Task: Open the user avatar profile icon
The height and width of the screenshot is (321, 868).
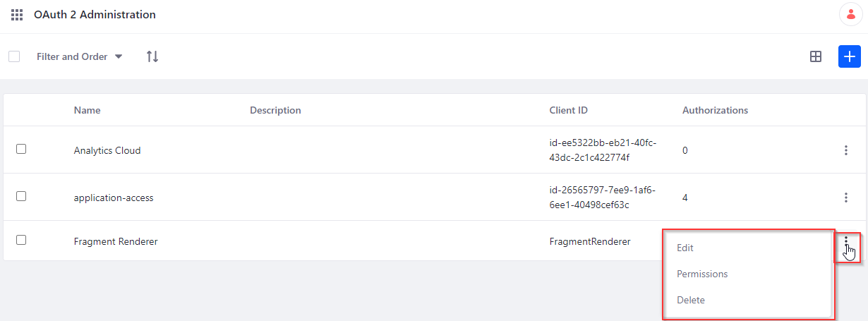Action: pos(850,14)
